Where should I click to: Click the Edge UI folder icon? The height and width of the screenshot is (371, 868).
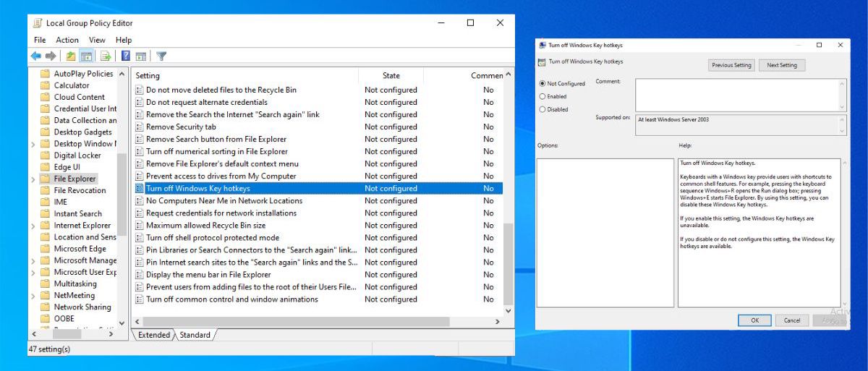[x=45, y=167]
